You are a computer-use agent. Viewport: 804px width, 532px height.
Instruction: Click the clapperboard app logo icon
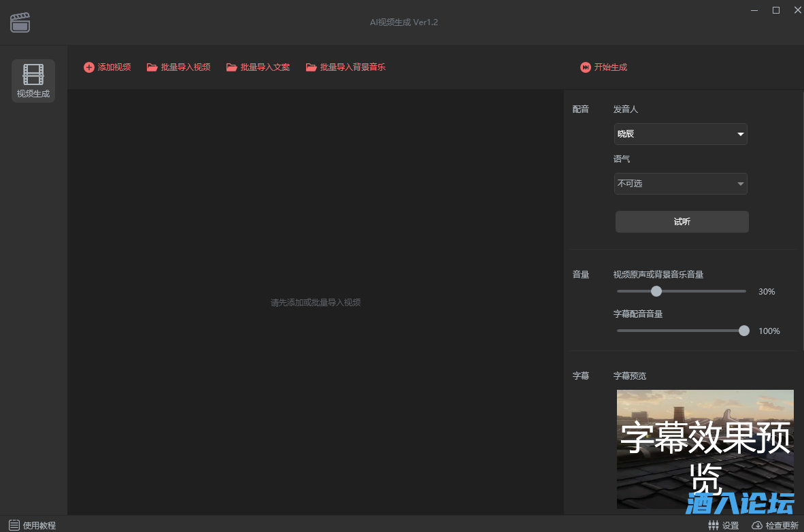(x=20, y=22)
